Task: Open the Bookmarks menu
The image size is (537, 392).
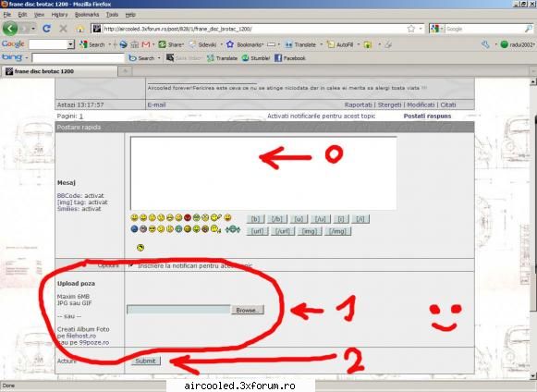Action: coord(87,15)
